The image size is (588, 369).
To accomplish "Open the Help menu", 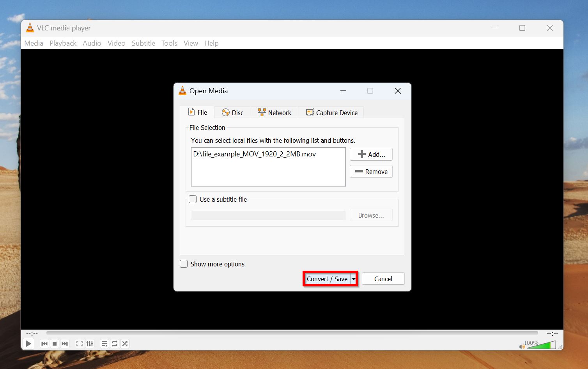I will (x=211, y=43).
